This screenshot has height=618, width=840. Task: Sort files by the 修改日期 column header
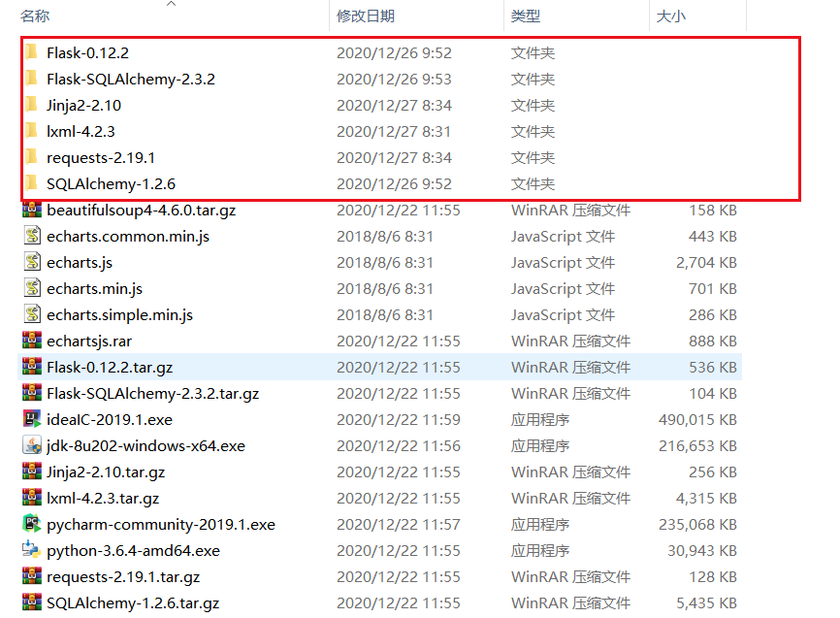(366, 16)
